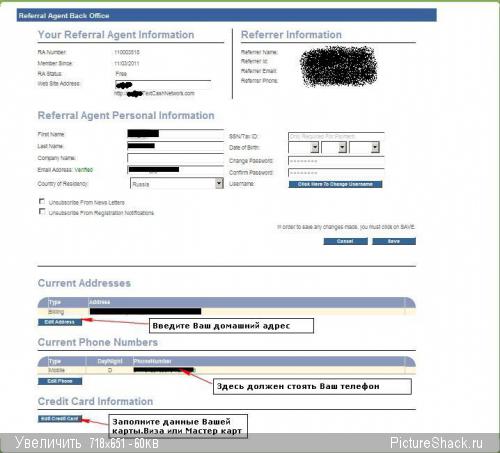Select the Billing address row
The height and width of the screenshot is (453, 500).
pos(227,312)
